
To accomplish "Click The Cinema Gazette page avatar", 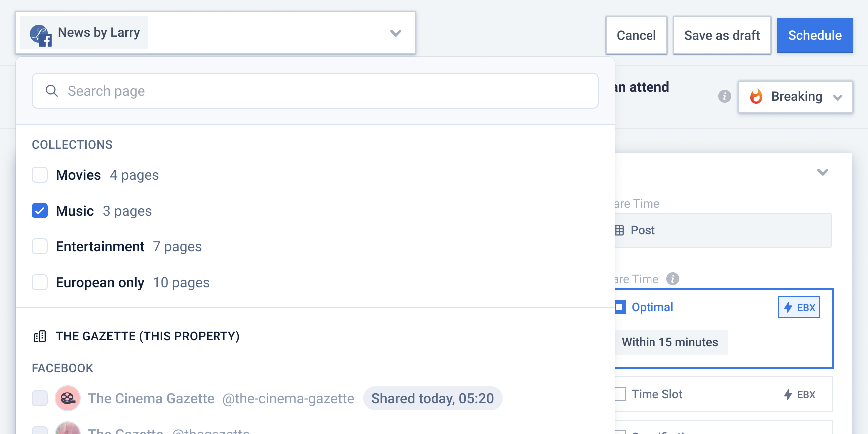I will [68, 398].
